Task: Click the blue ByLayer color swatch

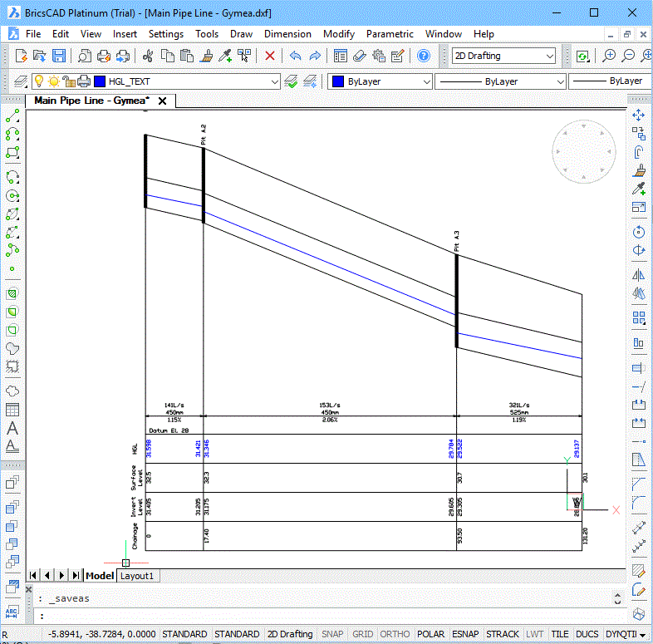Action: coord(338,81)
